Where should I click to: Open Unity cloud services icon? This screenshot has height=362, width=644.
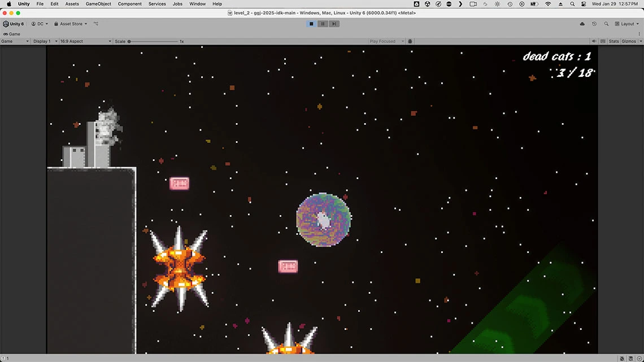coord(582,24)
